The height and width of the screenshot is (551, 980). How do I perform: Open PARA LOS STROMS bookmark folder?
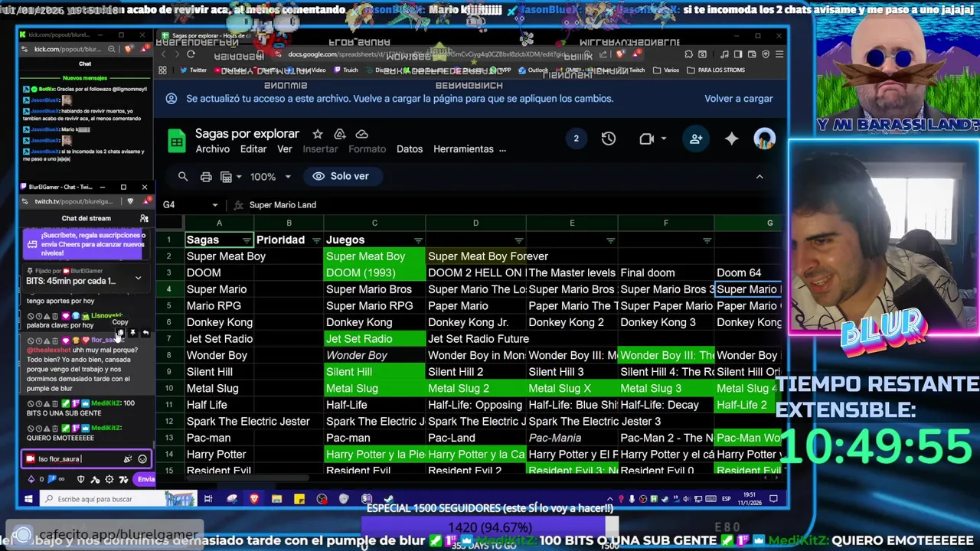click(x=716, y=70)
